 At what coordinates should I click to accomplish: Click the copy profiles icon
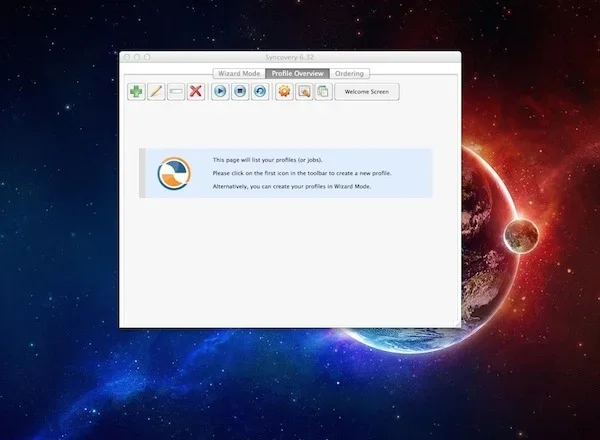pos(323,92)
